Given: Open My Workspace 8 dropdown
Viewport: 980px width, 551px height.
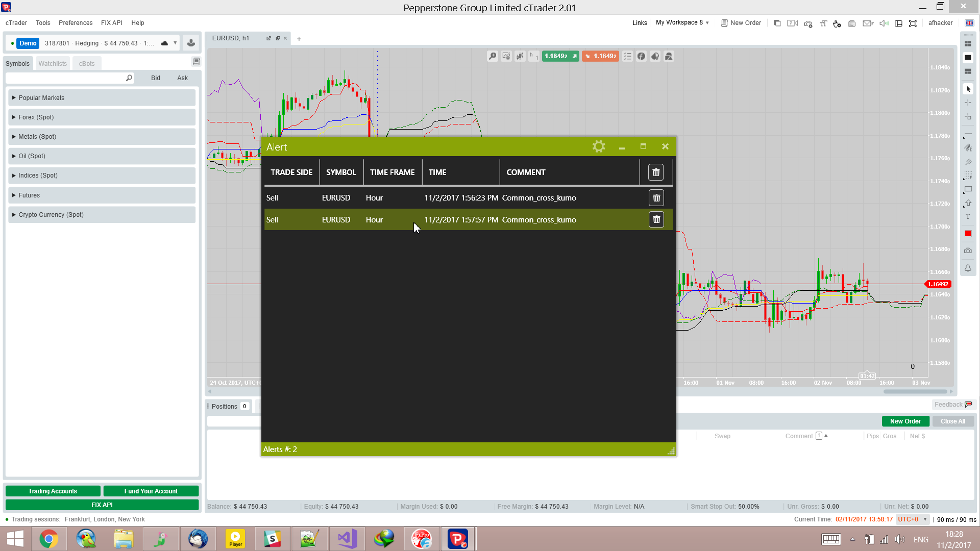Looking at the screenshot, I should (682, 22).
